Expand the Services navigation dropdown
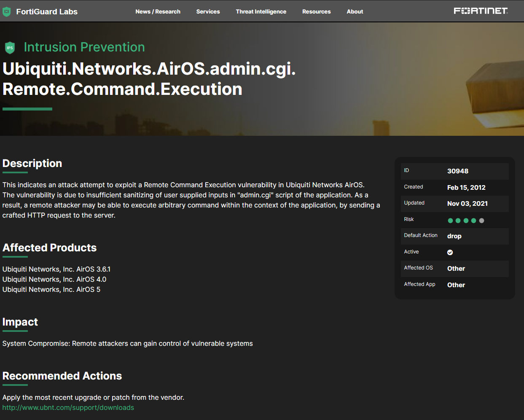 (208, 11)
